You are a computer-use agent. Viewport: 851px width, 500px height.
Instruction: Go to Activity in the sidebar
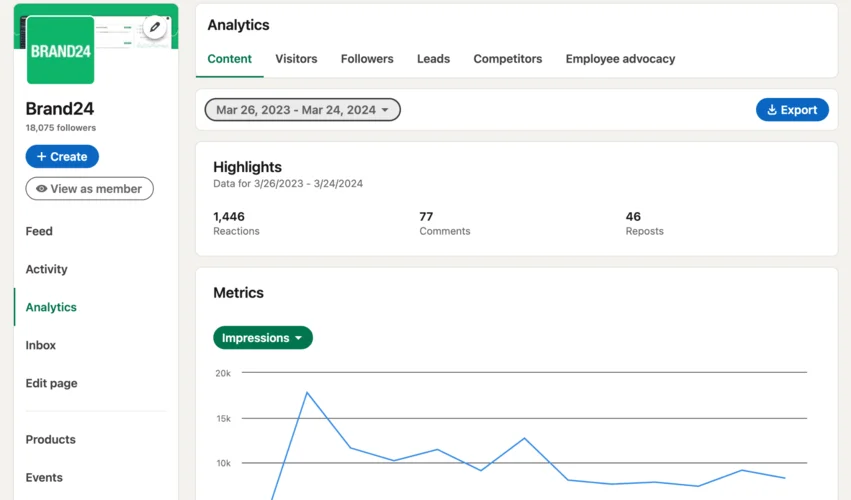point(47,269)
